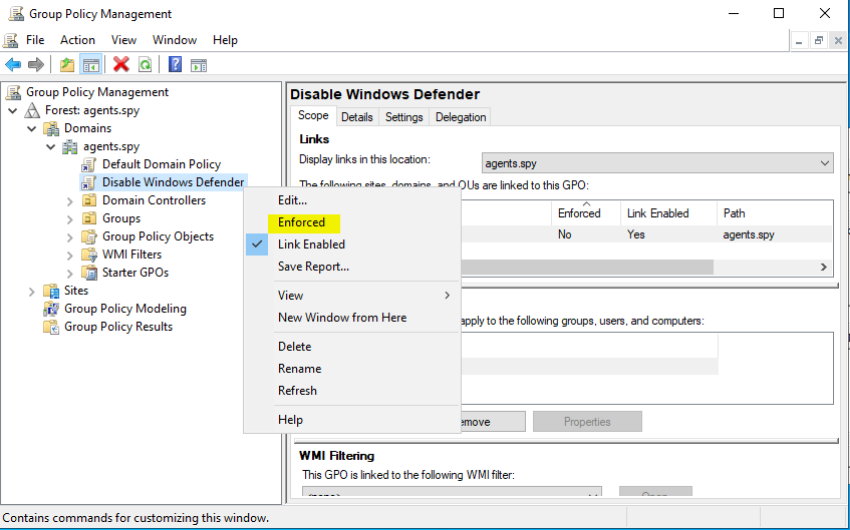This screenshot has height=530, width=850.
Task: Click the red X delete toolbar icon
Action: click(x=121, y=65)
